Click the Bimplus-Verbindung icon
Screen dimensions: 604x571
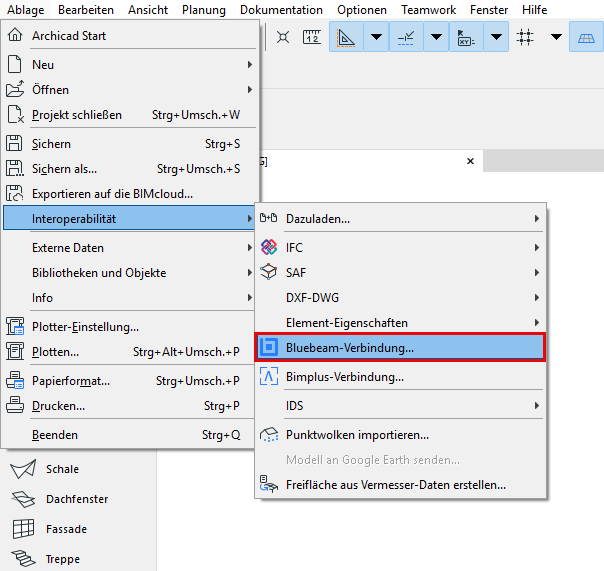coord(269,376)
